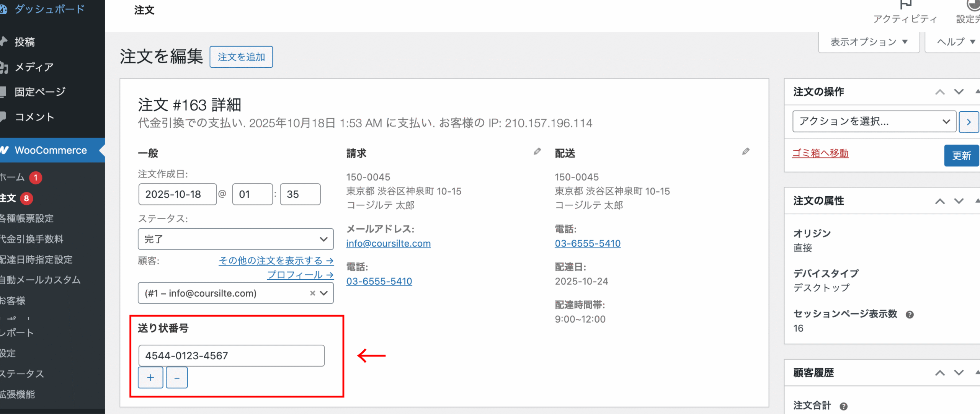Open the アクティビティ panel icon
The height and width of the screenshot is (414, 980).
(x=905, y=5)
